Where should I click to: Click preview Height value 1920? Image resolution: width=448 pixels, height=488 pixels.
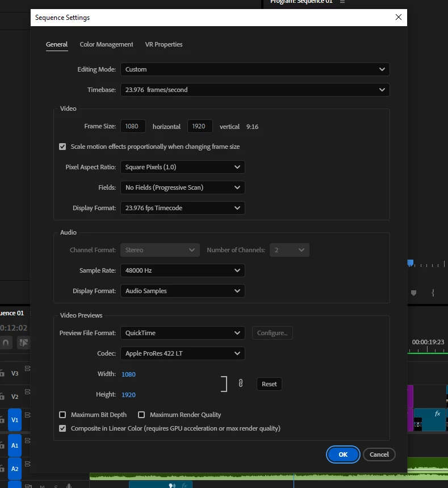[128, 395]
